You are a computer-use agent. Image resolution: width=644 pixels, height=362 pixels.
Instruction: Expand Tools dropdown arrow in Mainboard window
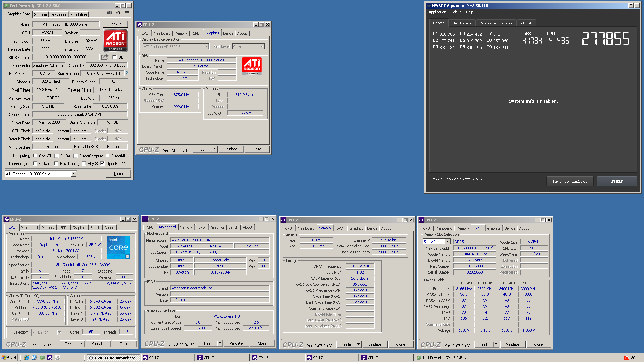click(220, 343)
